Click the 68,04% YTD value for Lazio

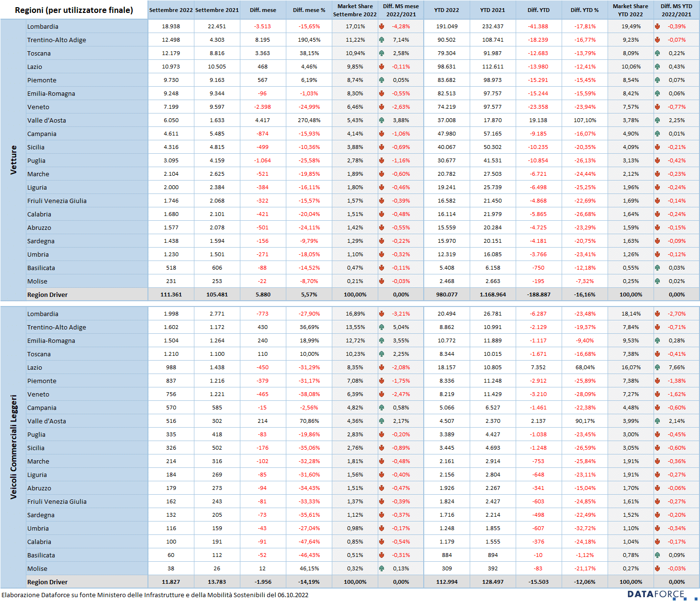pos(585,367)
